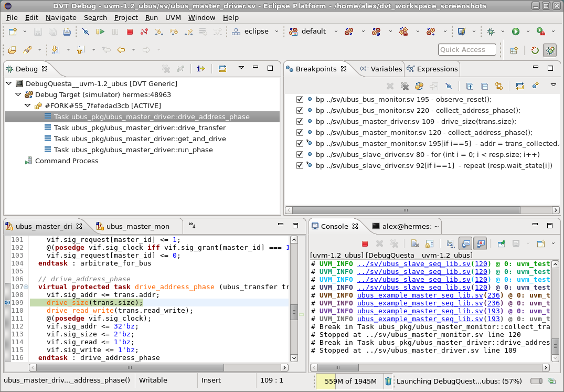Collapse the #FORK#55_7fefedad3cb tree node
Viewport: 564px width, 392px height.
click(x=27, y=105)
